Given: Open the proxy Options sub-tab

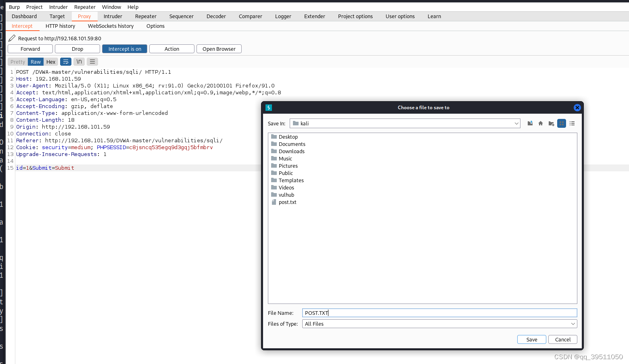Looking at the screenshot, I should click(x=155, y=26).
